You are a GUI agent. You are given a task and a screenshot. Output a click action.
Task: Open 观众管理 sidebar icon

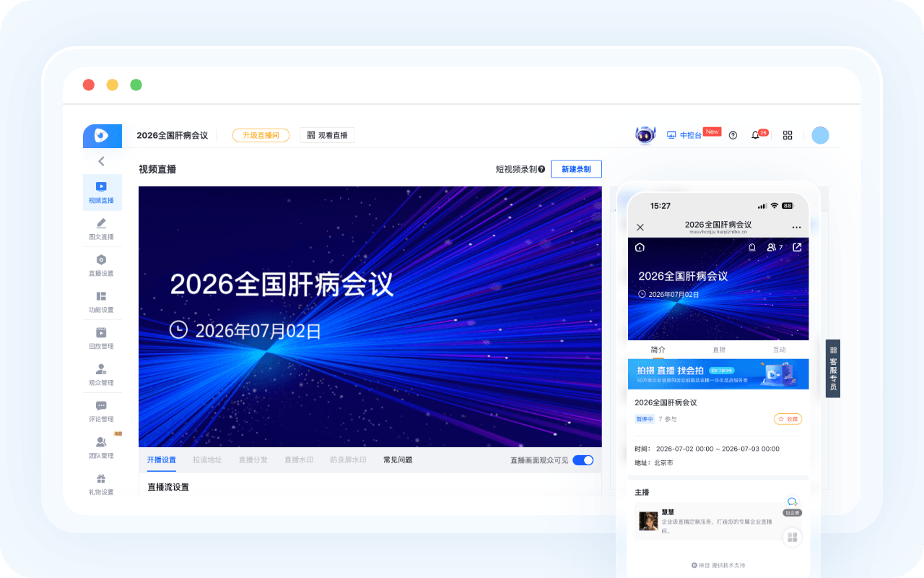[102, 375]
